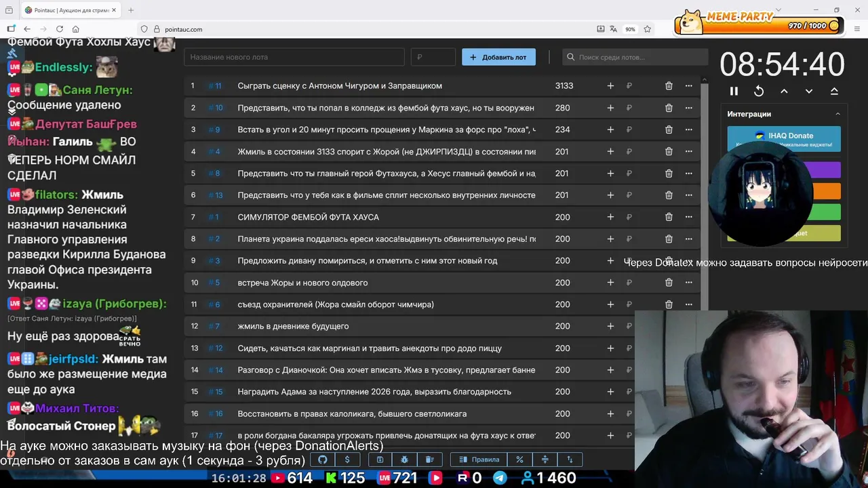Viewport: 868px width, 488px height.
Task: Click the save lots icon in bottom toolbar
Action: point(380,460)
